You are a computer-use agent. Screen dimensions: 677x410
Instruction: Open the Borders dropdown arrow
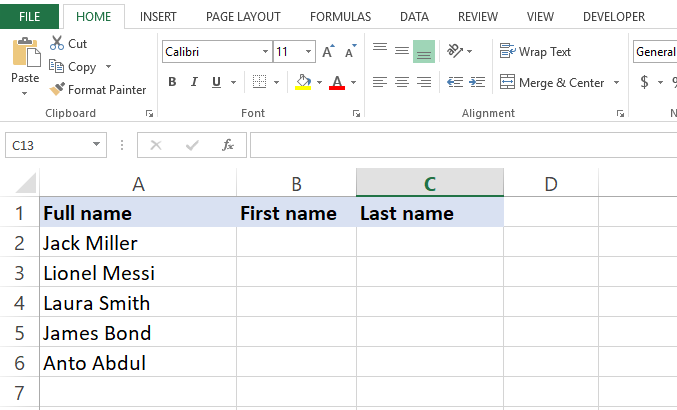(276, 82)
